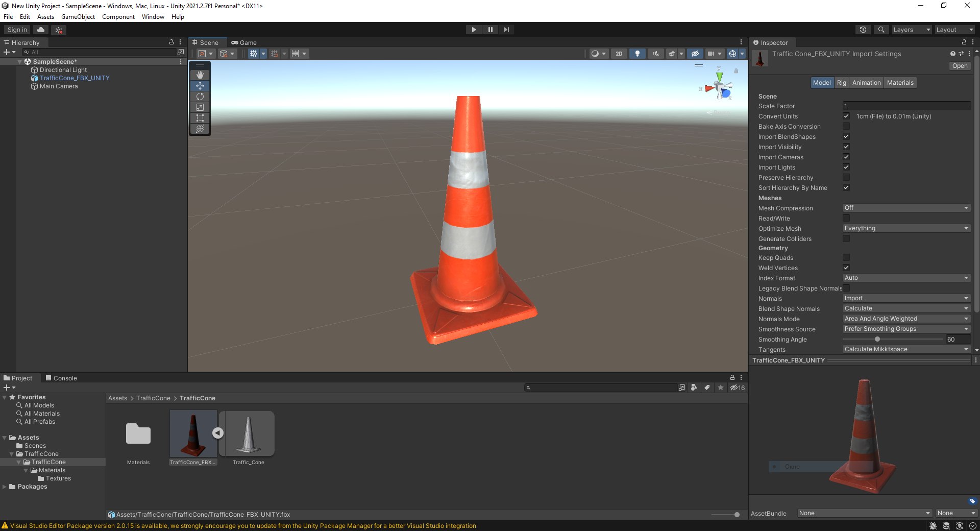Viewport: 980px width, 531px height.
Task: Open the cloud services icon
Action: (x=41, y=30)
